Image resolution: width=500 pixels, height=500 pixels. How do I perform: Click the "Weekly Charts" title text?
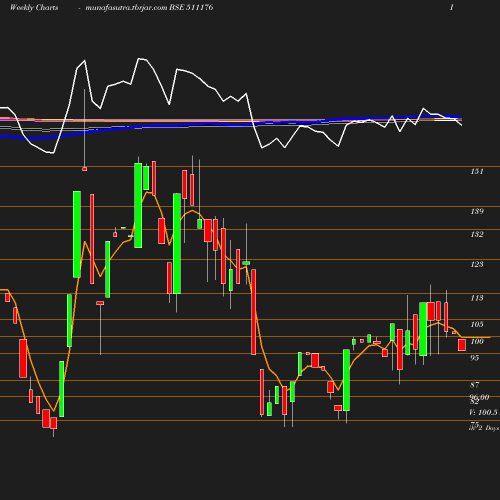tap(34, 7)
